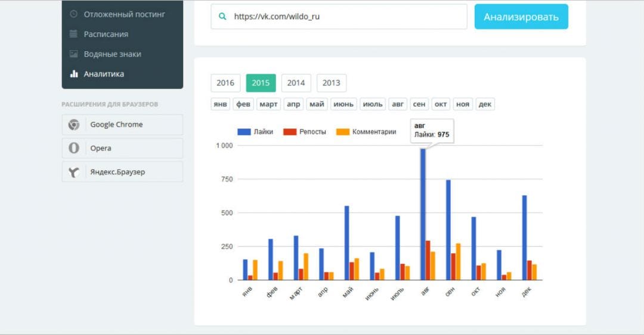Screen dimensions: 644x335
Task: Click the Комментарии legend label
Action: tap(374, 132)
